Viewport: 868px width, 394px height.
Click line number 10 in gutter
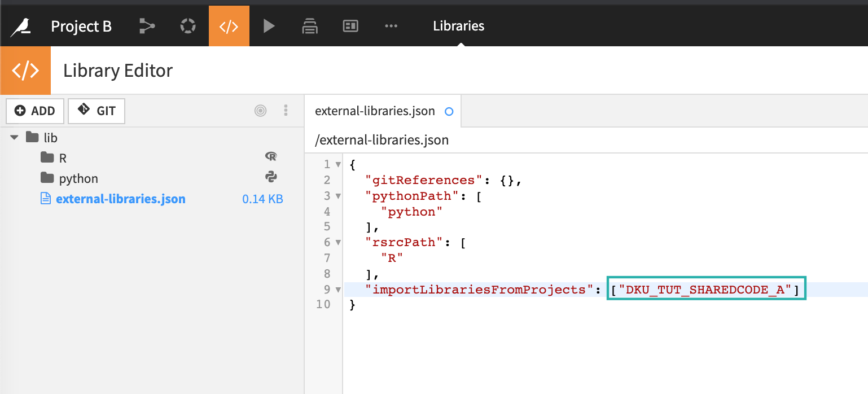coord(323,305)
